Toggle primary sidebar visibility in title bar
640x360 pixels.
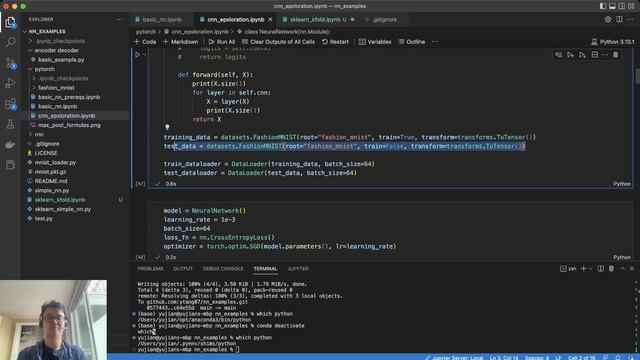603,6
